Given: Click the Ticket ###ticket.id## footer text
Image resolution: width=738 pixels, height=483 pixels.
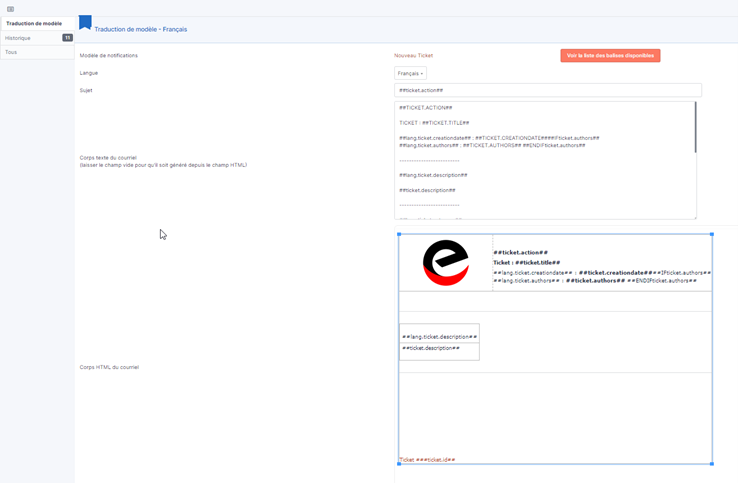Looking at the screenshot, I should (x=427, y=460).
